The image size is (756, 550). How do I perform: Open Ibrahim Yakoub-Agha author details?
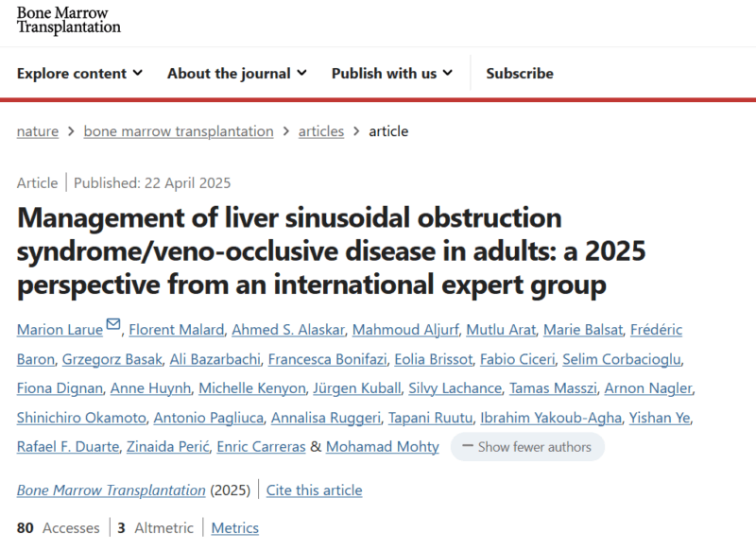tap(551, 418)
